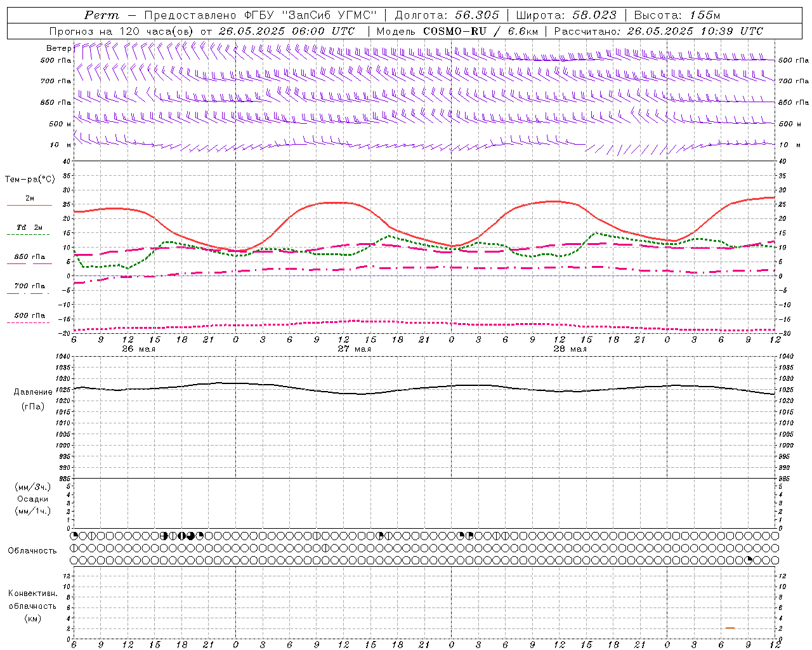Click the "(мм/1ч.)" precipitation unit label
812x650 pixels.
click(x=33, y=511)
